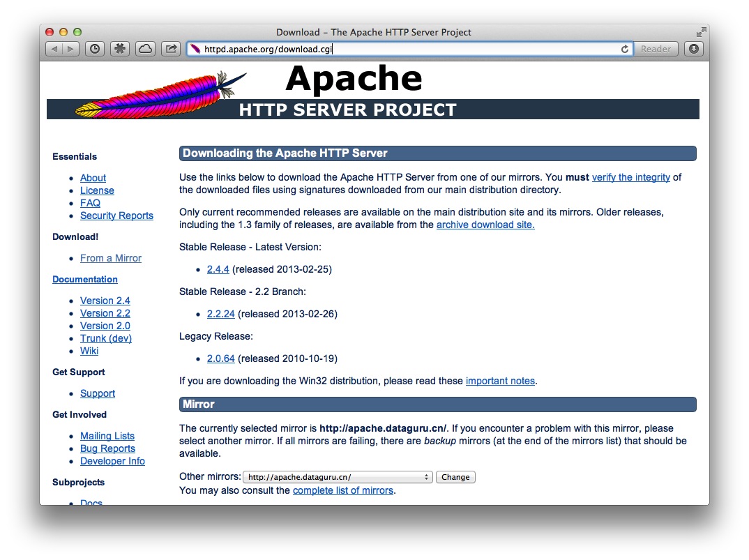The image size is (749, 560).
Task: Open the Wiki link
Action: point(89,351)
